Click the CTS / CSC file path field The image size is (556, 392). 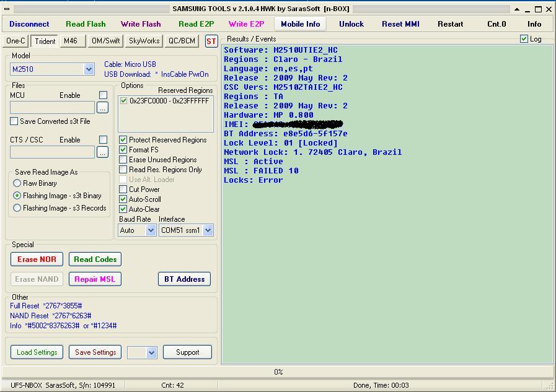pos(53,152)
